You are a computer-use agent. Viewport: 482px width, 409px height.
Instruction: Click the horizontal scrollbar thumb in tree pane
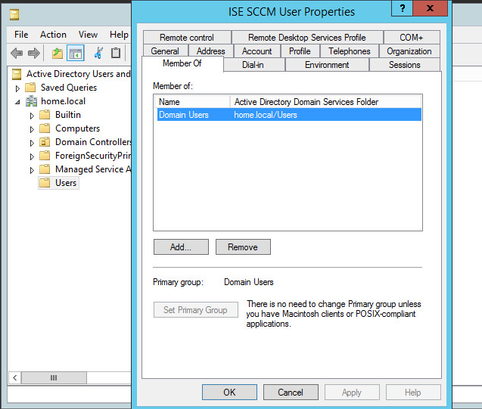point(54,378)
